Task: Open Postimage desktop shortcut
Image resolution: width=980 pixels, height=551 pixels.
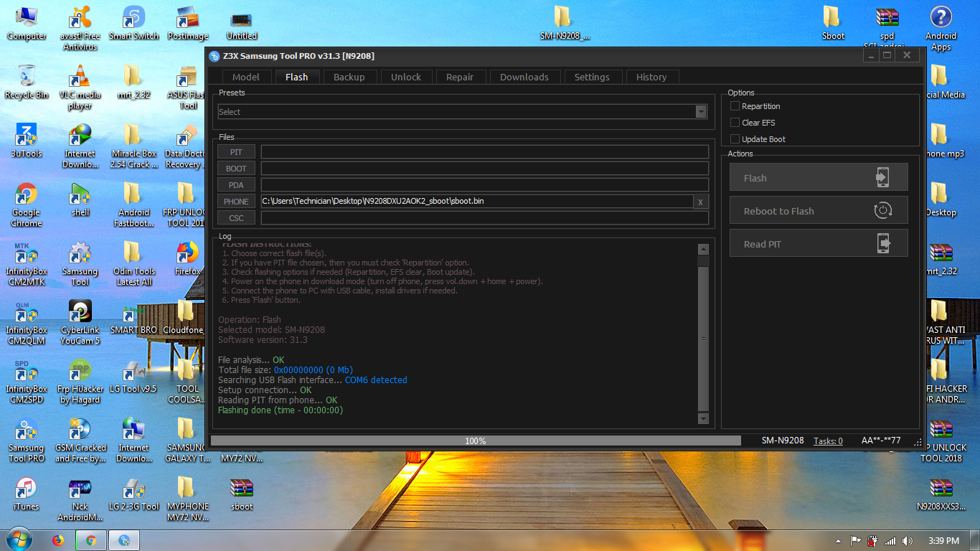Action: point(187,23)
